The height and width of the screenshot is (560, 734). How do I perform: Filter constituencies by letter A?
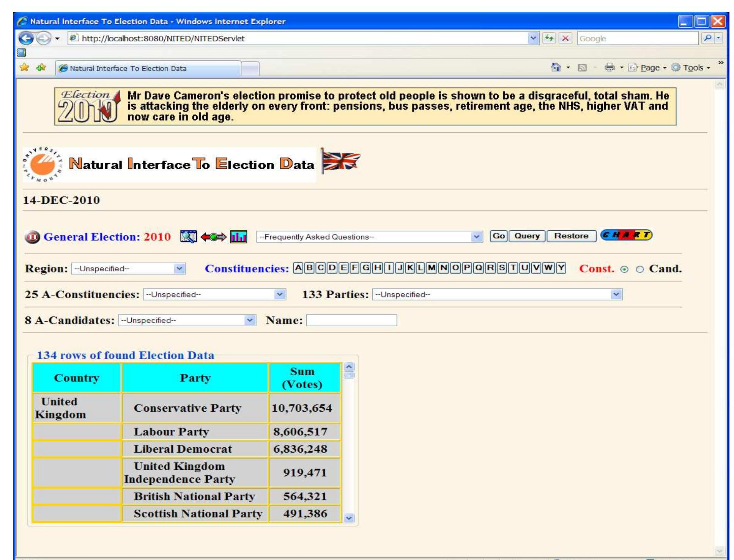298,268
